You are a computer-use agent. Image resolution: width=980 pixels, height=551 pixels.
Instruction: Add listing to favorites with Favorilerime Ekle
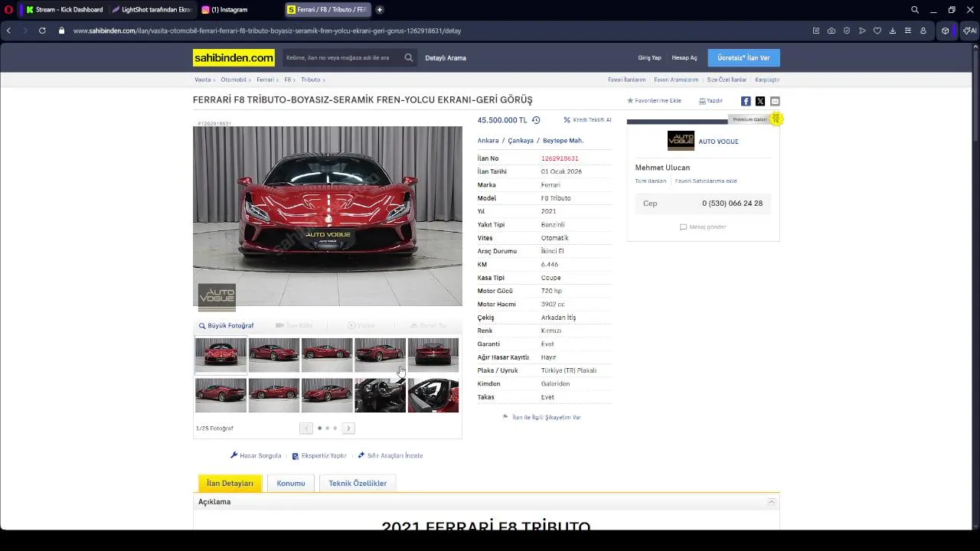point(654,101)
